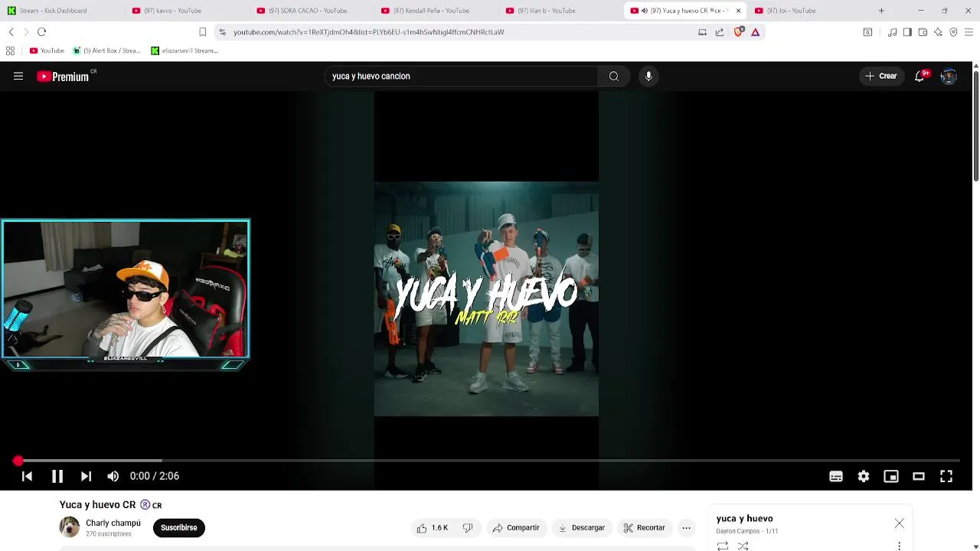The height and width of the screenshot is (551, 980).
Task: Open the Crear upload menu
Action: [881, 76]
